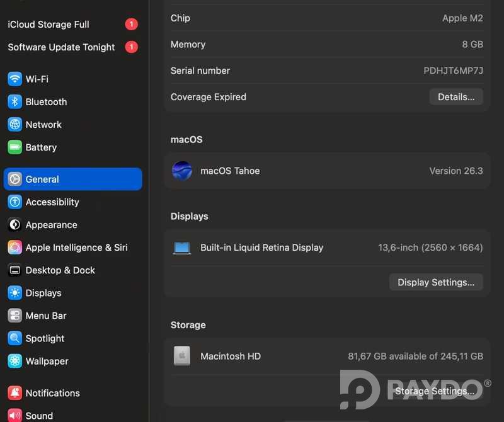
Task: Click the Memory label
Action: tap(188, 44)
